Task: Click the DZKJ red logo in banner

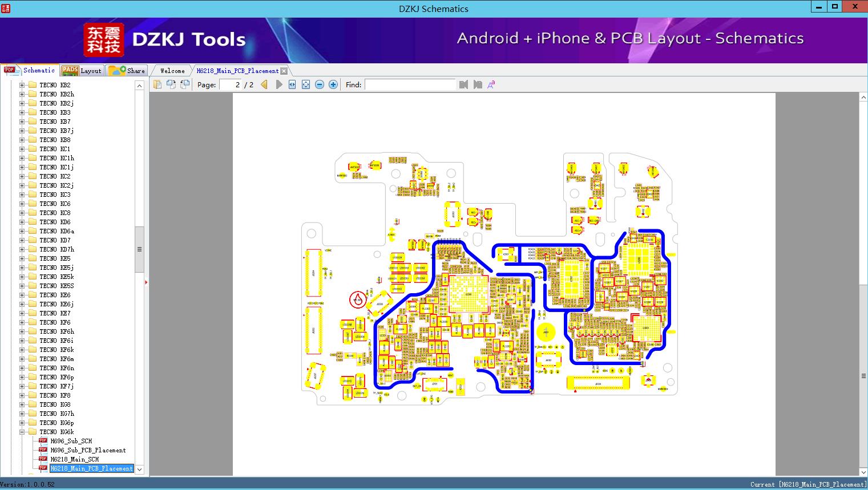Action: 104,40
